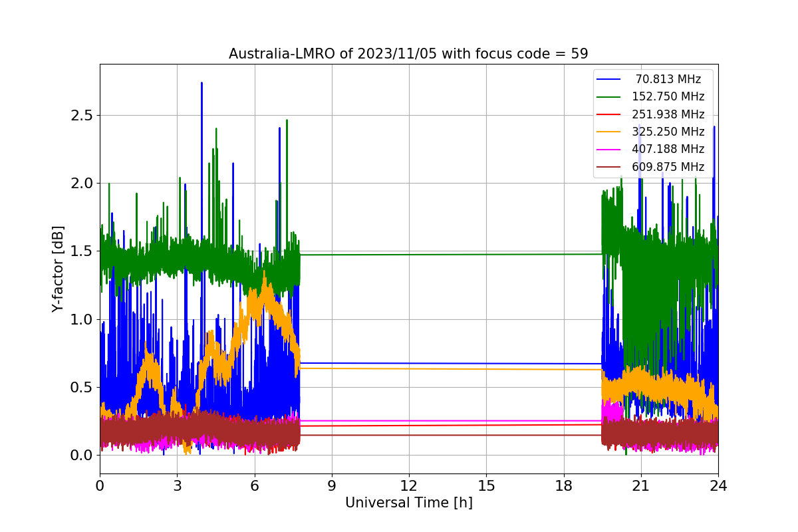Select the '152.750 MHz' legend label
798x532 pixels.
pos(668,97)
